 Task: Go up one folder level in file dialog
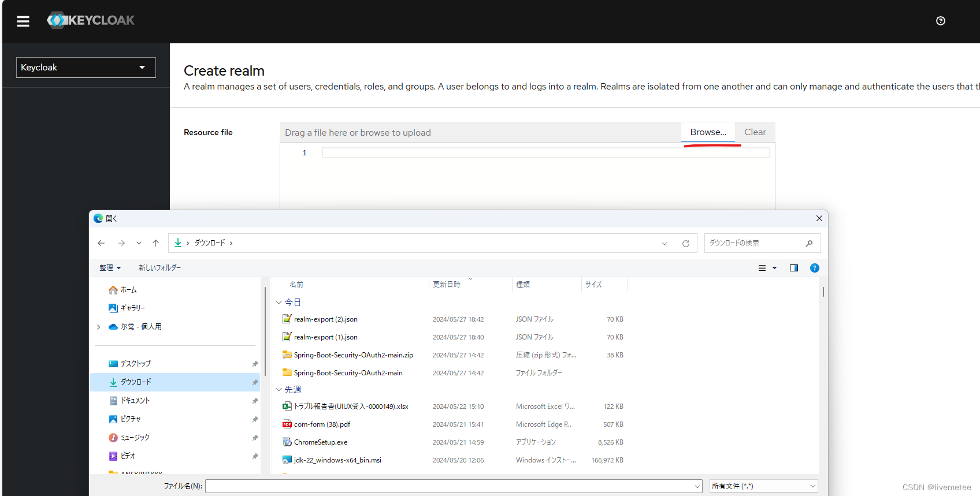pyautogui.click(x=155, y=243)
